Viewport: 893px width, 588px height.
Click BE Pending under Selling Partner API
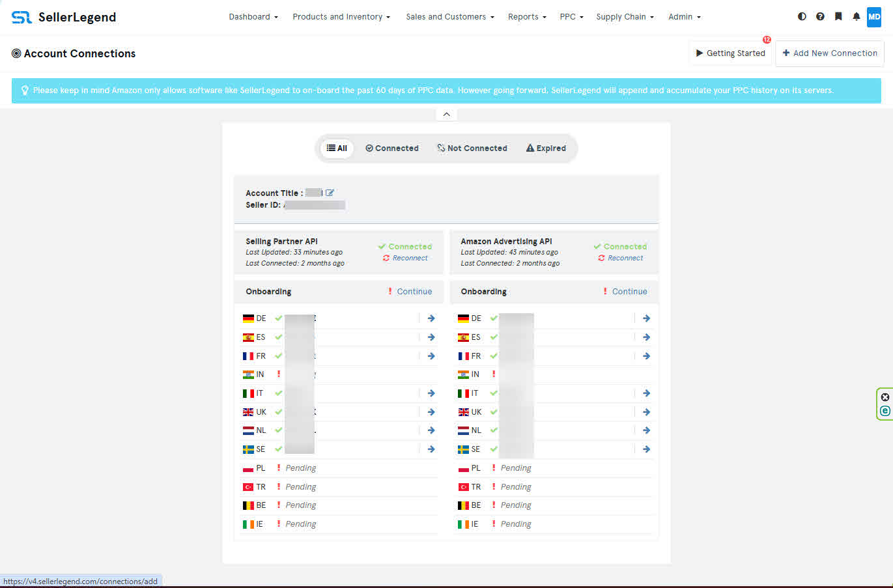[x=300, y=505]
